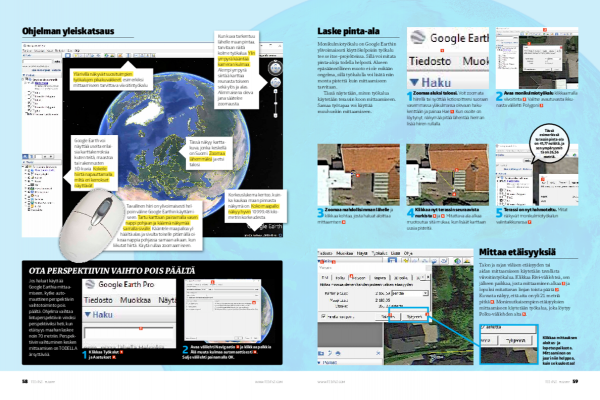Click look-around compass ring in overview screenshot
The width and height of the screenshot is (600, 400).
275,68
